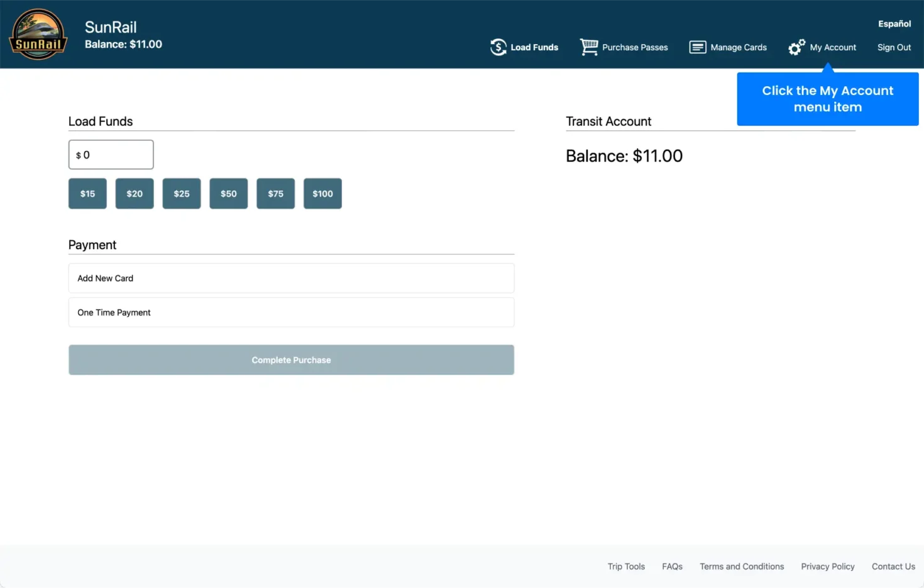The width and height of the screenshot is (924, 588).
Task: Focus the load amount input field
Action: [x=111, y=155]
